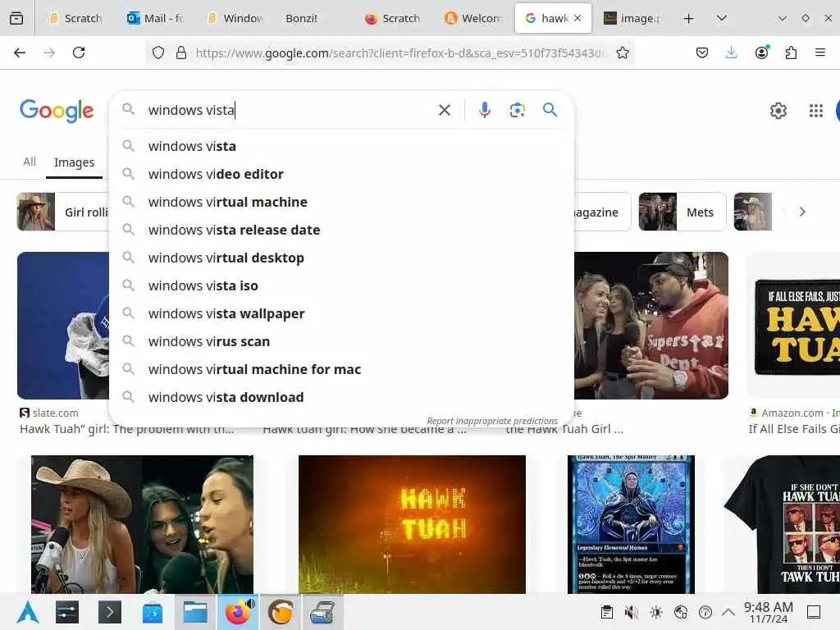Click in the Google search field
The image size is (840, 630).
(290, 110)
